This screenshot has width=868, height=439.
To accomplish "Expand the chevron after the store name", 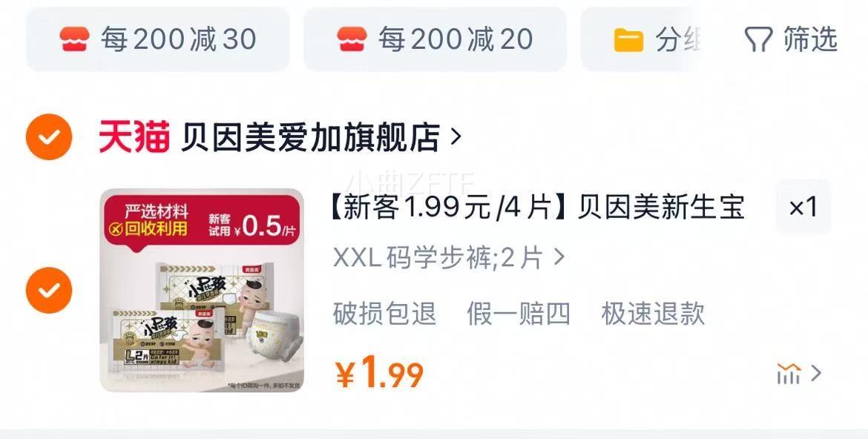I will click(x=456, y=136).
